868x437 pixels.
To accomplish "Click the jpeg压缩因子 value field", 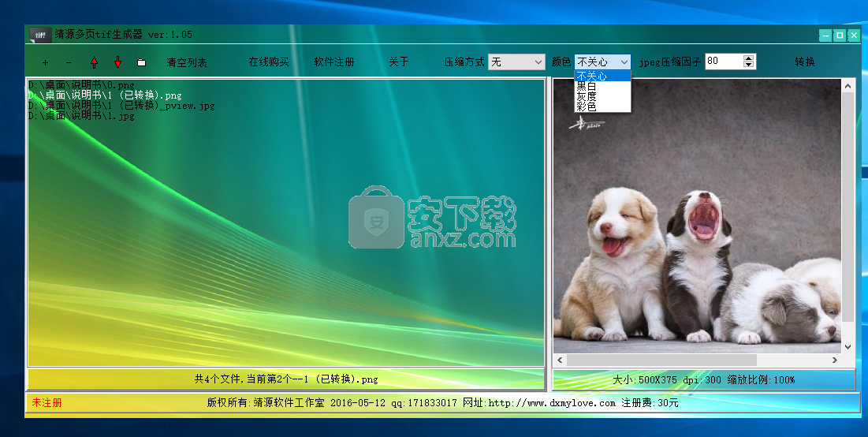I will pos(724,62).
